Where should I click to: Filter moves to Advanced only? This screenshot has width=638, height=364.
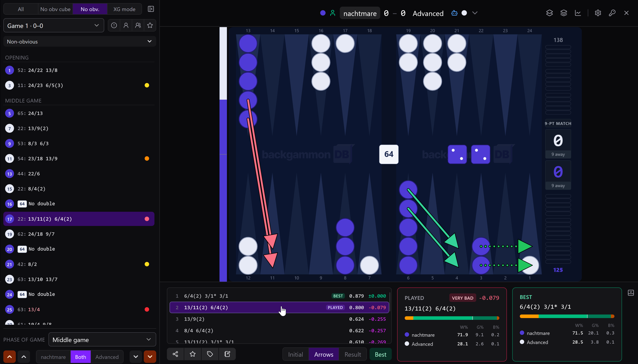click(107, 357)
